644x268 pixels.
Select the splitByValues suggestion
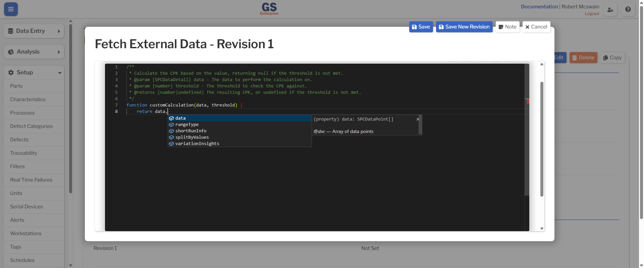coord(239,137)
